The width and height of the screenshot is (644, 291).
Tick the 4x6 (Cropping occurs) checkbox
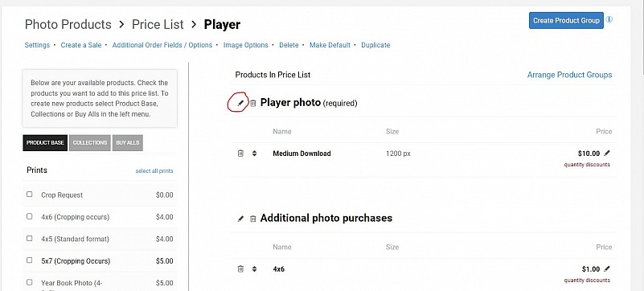29,216
